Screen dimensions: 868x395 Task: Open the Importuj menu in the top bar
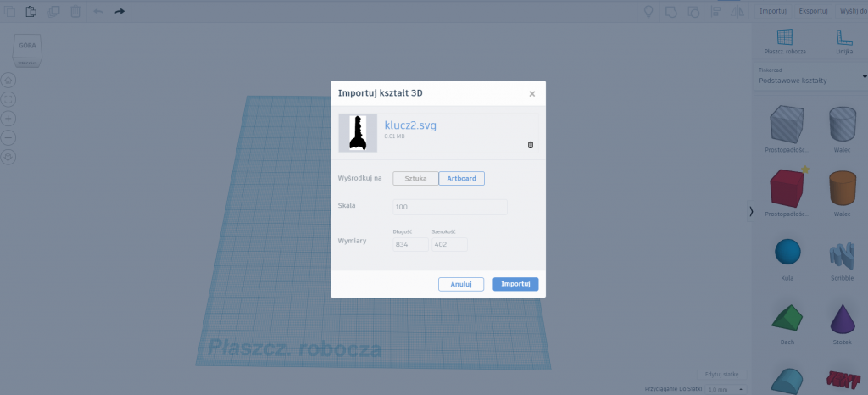pyautogui.click(x=773, y=11)
